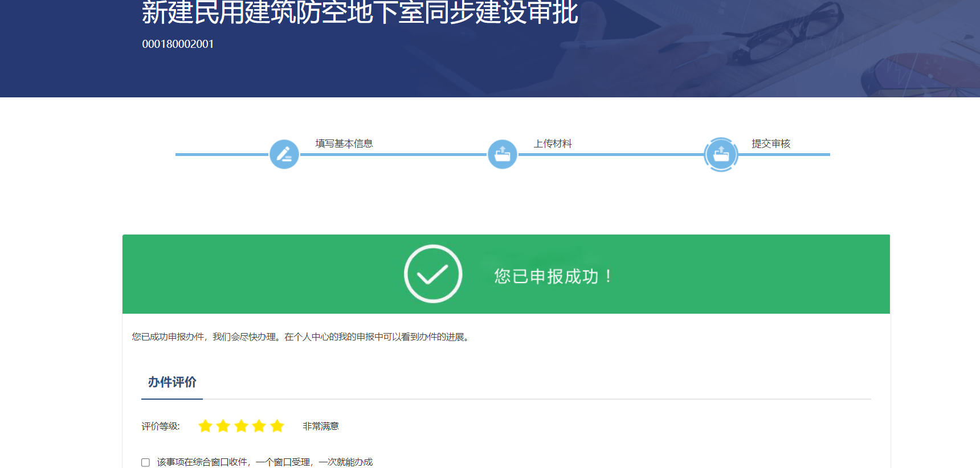Viewport: 980px width, 468px height.
Task: Click the submit icon for 提交审核 step
Action: point(721,154)
